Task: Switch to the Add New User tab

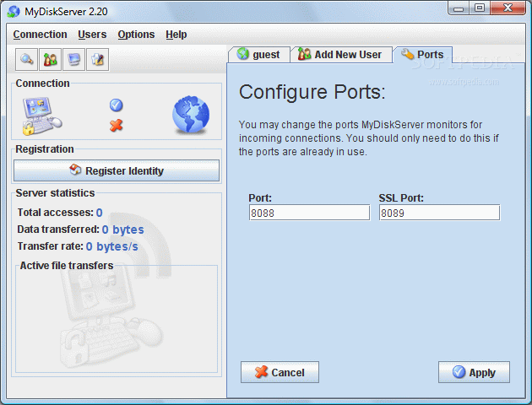Action: point(340,55)
